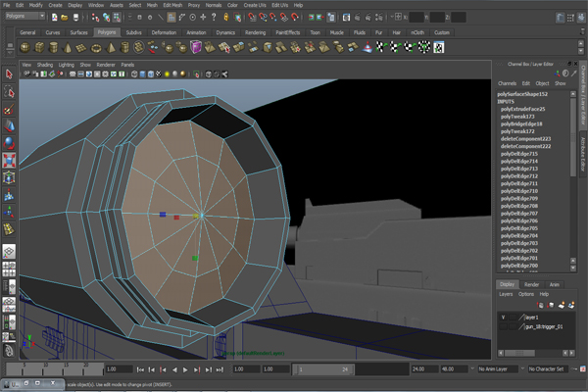Toggle display type box of layer1

(x=513, y=318)
